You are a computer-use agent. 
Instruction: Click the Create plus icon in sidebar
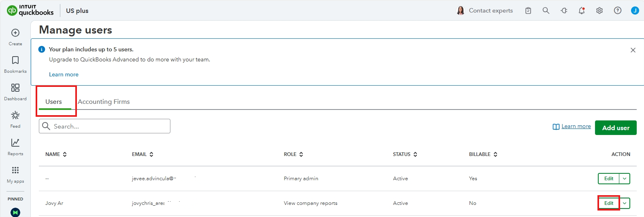point(15,33)
